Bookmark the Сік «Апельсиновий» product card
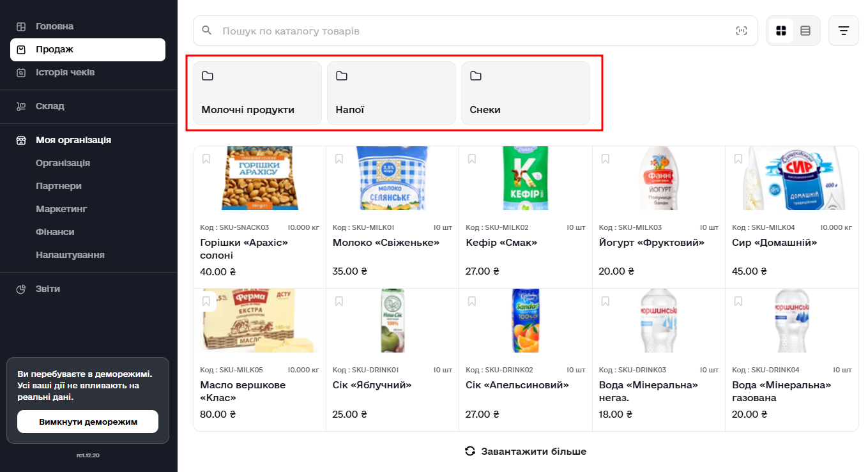Viewport: 868px width, 472px height. 473,301
